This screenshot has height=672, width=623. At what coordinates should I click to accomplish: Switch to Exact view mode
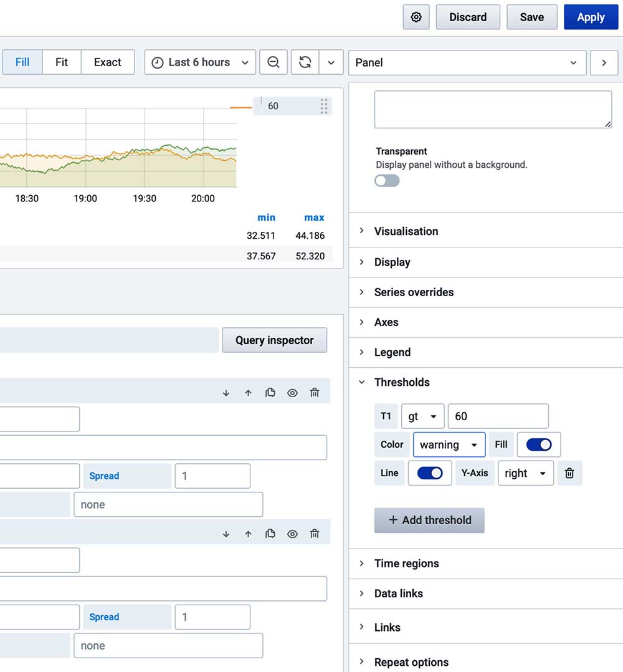pyautogui.click(x=107, y=62)
